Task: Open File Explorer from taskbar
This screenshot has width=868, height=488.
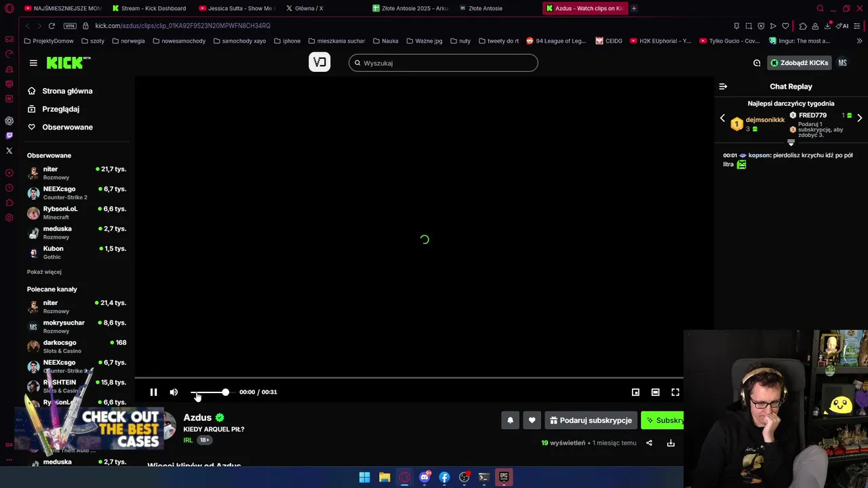Action: [x=384, y=477]
